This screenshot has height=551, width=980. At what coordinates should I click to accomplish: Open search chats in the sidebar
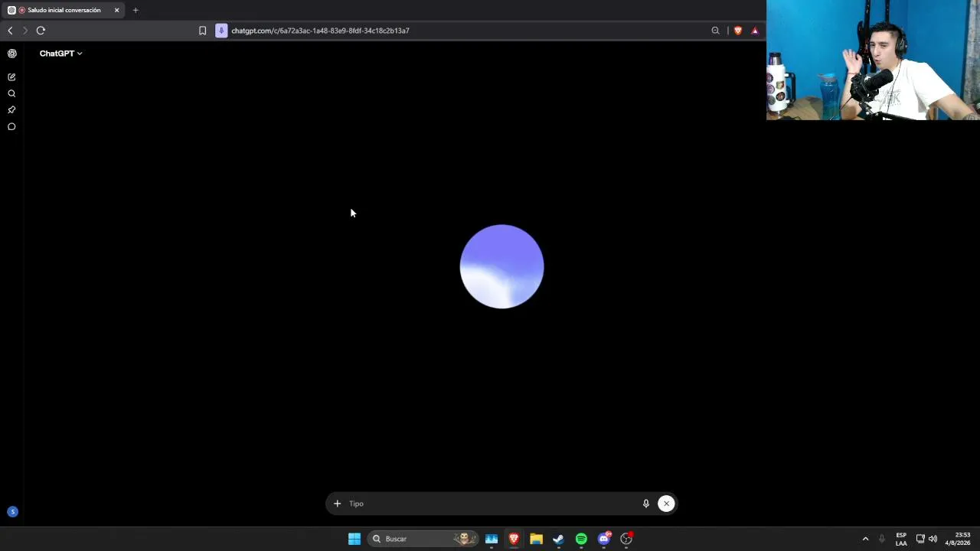pyautogui.click(x=11, y=93)
